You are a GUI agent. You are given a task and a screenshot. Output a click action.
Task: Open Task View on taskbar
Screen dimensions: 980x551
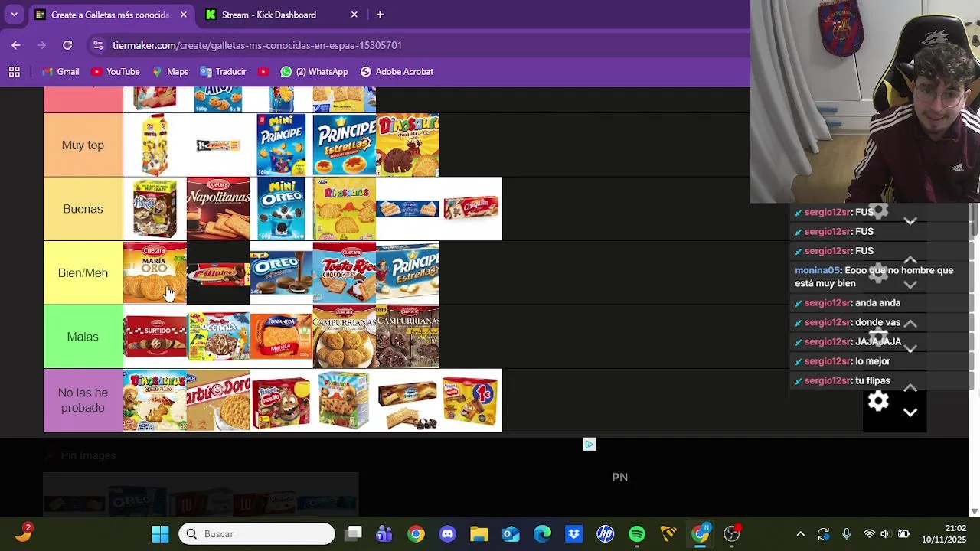coord(353,533)
